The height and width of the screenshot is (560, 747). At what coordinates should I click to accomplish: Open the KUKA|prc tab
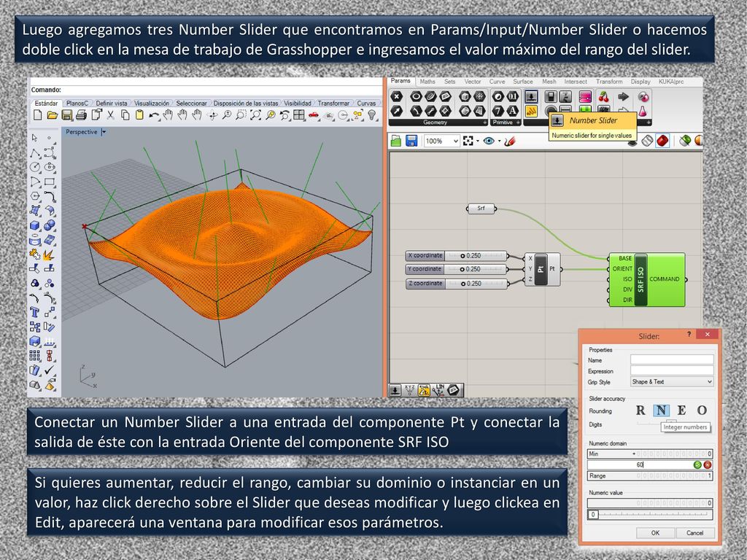point(671,82)
